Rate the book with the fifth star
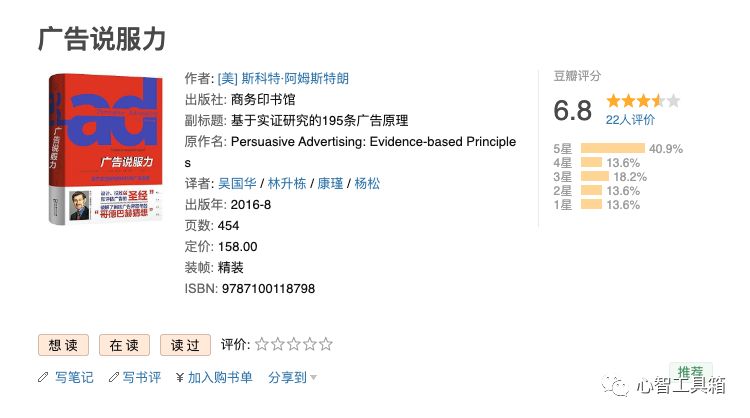Screen dimensions: 750x418 326,345
